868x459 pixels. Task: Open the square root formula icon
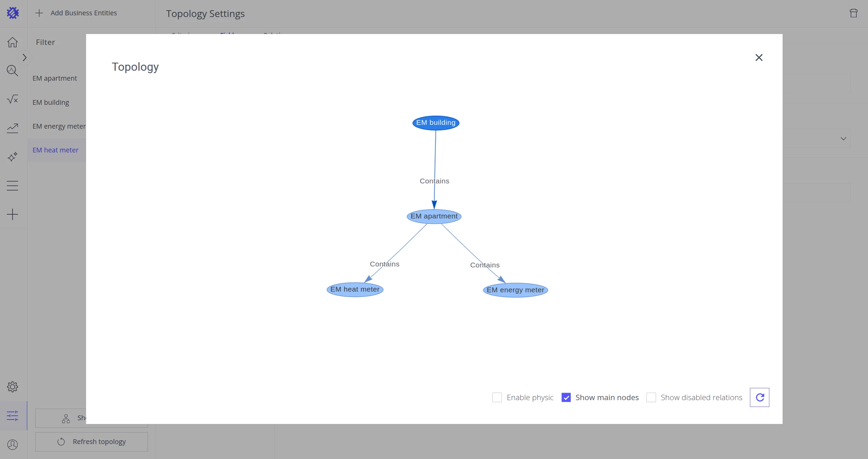(13, 99)
